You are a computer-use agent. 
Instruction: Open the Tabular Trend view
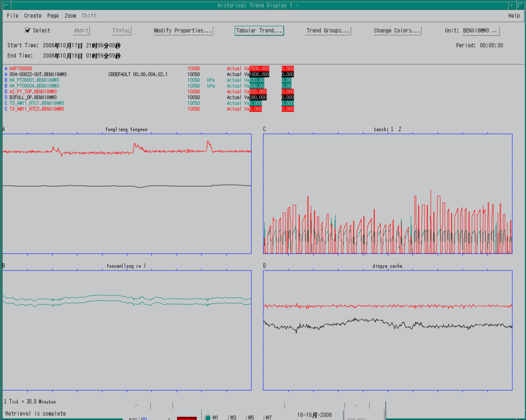tap(259, 30)
